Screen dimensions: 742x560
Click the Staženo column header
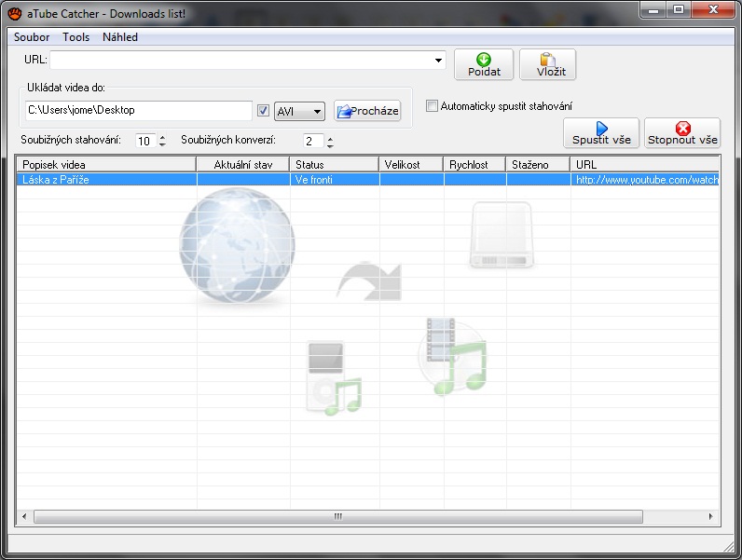coord(538,164)
